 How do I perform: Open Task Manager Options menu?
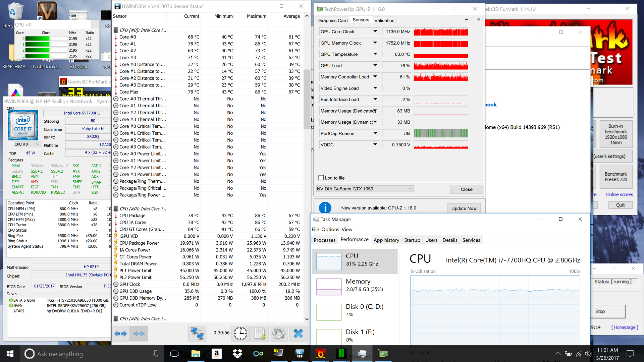[330, 229]
